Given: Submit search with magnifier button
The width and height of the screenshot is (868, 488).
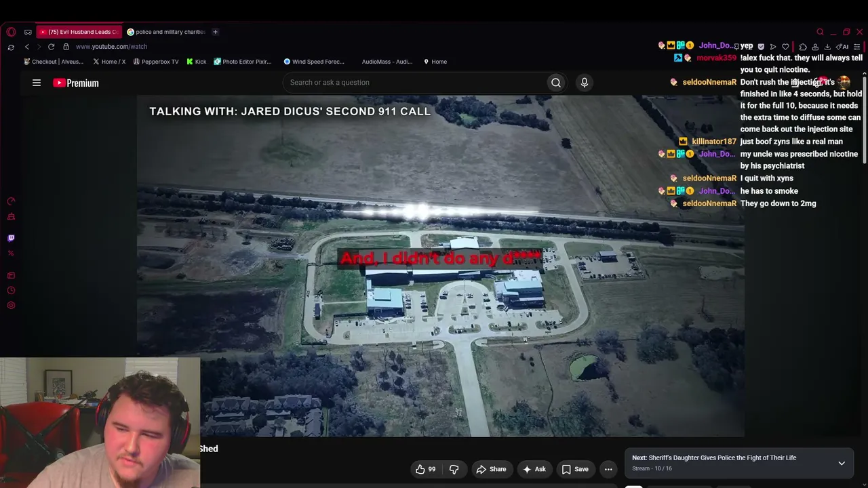Looking at the screenshot, I should click(556, 83).
